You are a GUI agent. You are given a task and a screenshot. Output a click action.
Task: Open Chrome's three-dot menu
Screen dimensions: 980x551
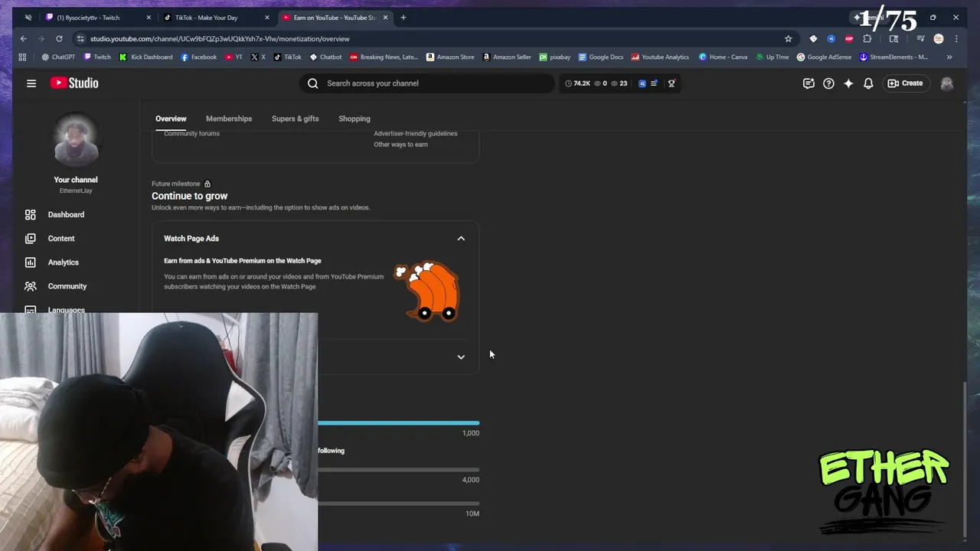(x=955, y=39)
